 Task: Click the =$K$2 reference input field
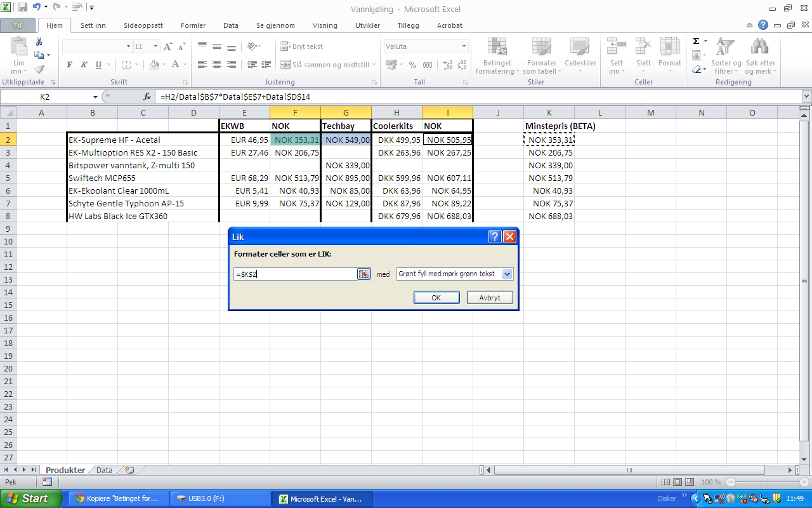(x=295, y=274)
